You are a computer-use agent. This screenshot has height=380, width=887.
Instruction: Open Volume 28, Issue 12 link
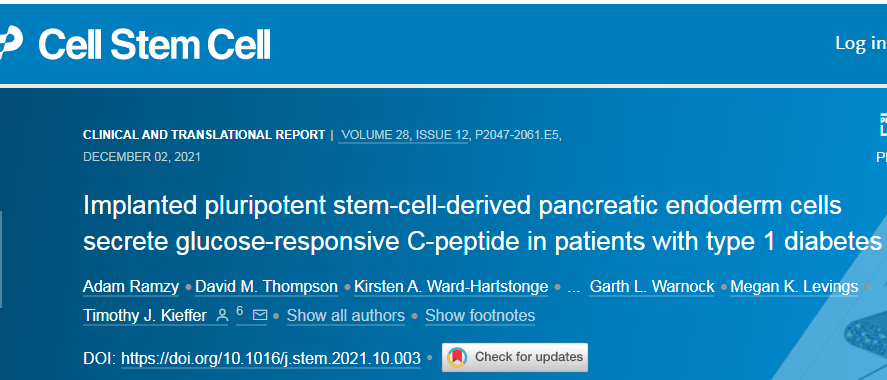403,135
